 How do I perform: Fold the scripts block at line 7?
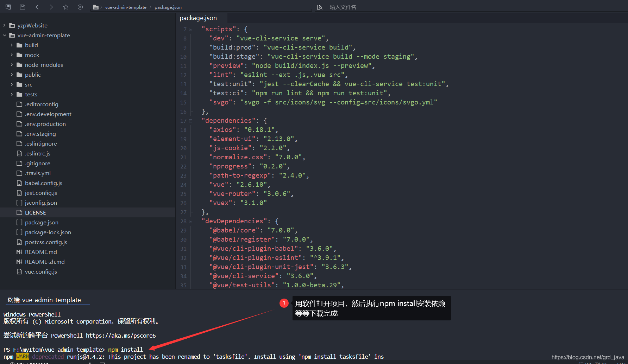191,29
